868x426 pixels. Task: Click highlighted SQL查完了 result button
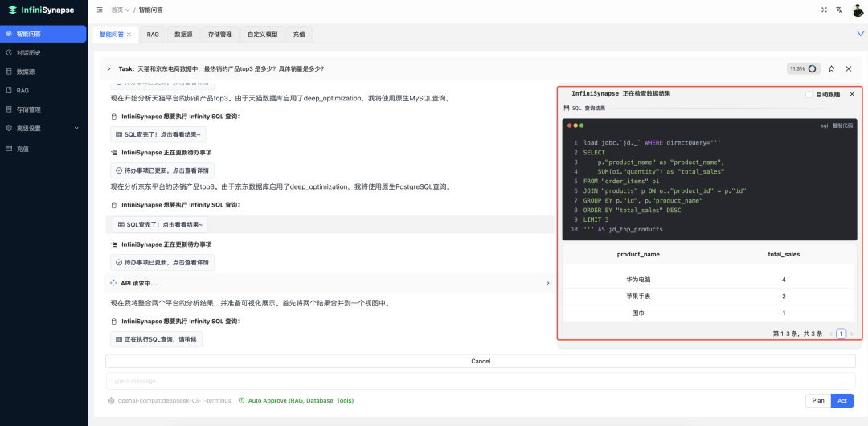point(161,224)
